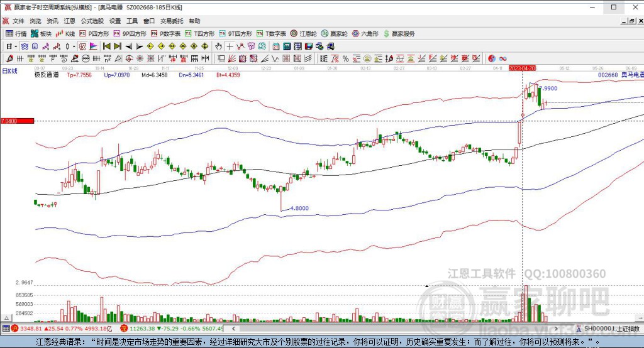Open the 六角形 hexagon tool

(x=365, y=34)
